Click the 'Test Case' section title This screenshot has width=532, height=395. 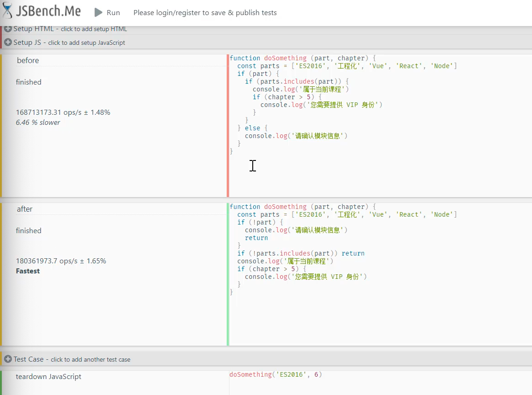click(28, 359)
